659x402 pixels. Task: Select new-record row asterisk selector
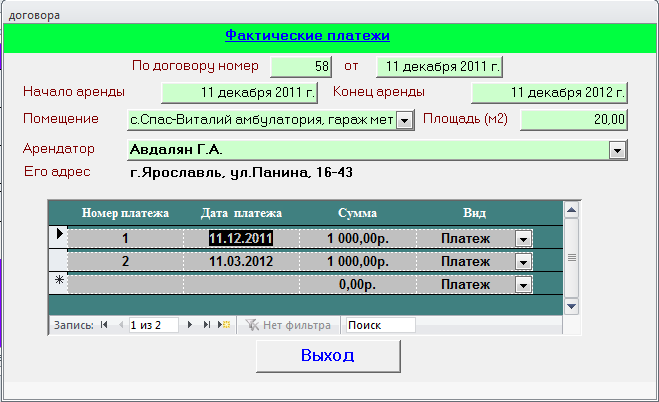59,284
